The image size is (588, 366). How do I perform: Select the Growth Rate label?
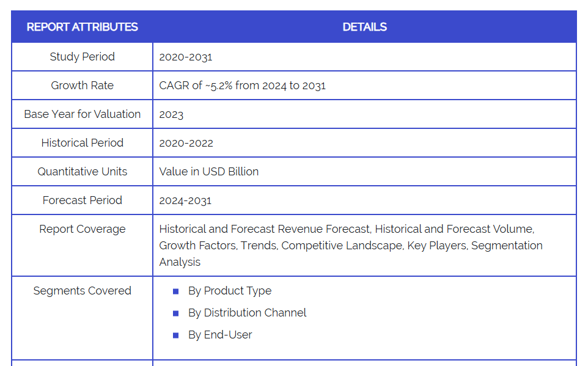click(x=83, y=86)
